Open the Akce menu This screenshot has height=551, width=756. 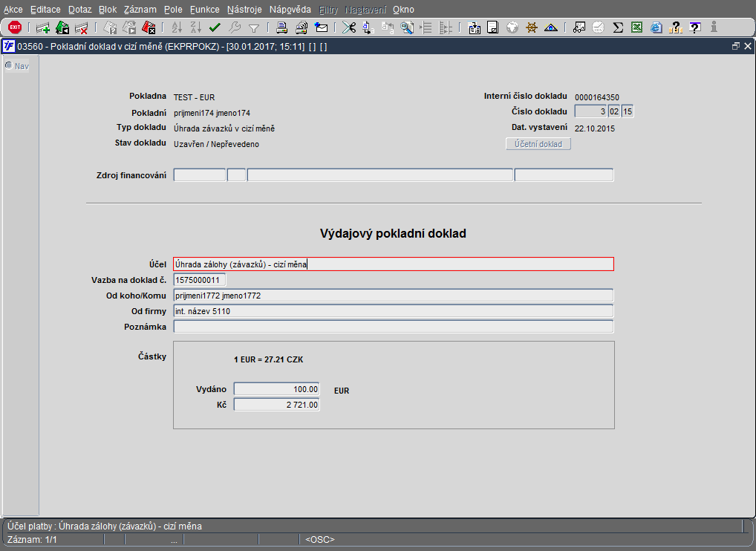point(13,10)
